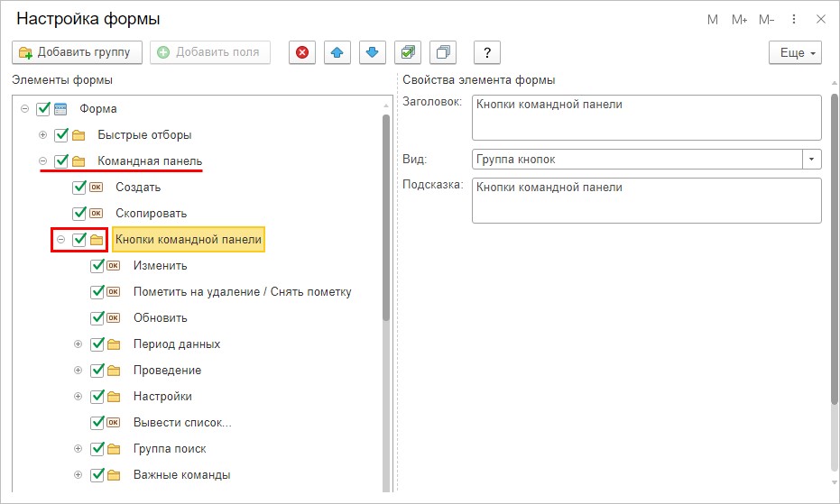The width and height of the screenshot is (840, 504).
Task: Expand the Быстрые отборы group
Action: pos(42,135)
